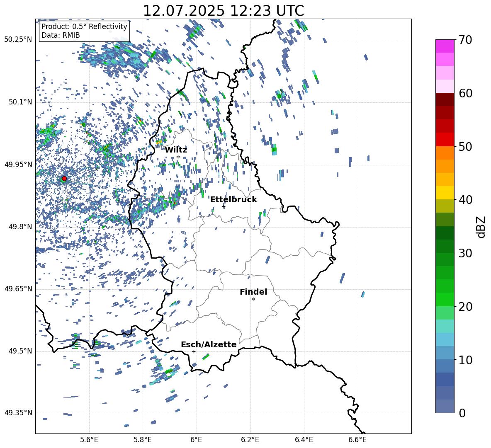491x448 pixels.
Task: Click the bright green 20 dBZ colorbar segment
Action: 445,299
